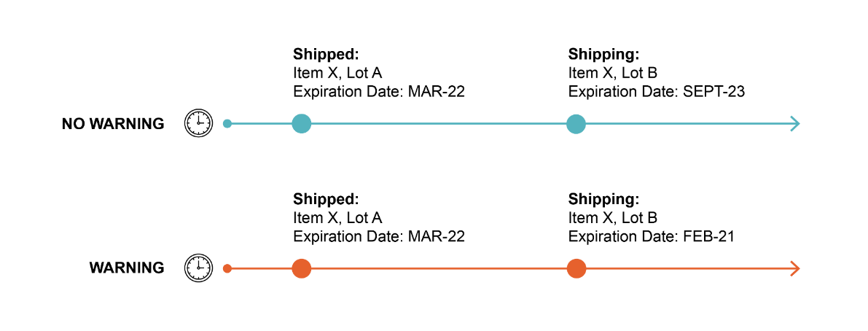Click Item X, Lot A above the orange timeline

click(337, 218)
